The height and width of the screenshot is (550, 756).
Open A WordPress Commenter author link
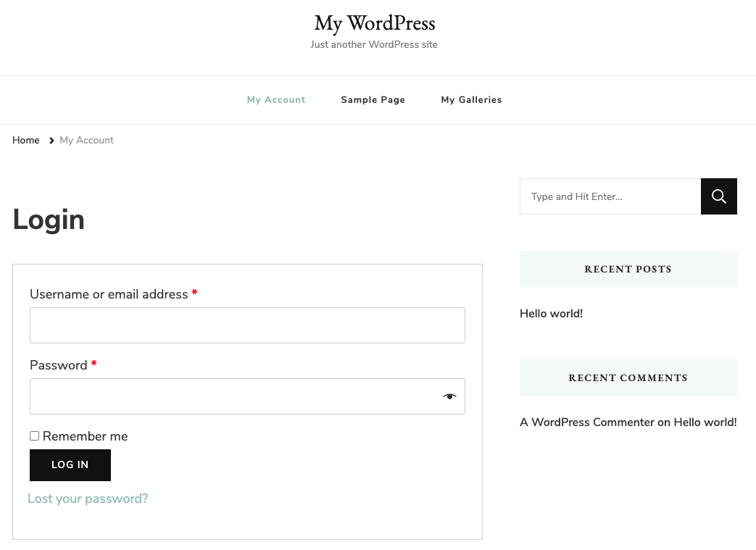[x=587, y=422]
